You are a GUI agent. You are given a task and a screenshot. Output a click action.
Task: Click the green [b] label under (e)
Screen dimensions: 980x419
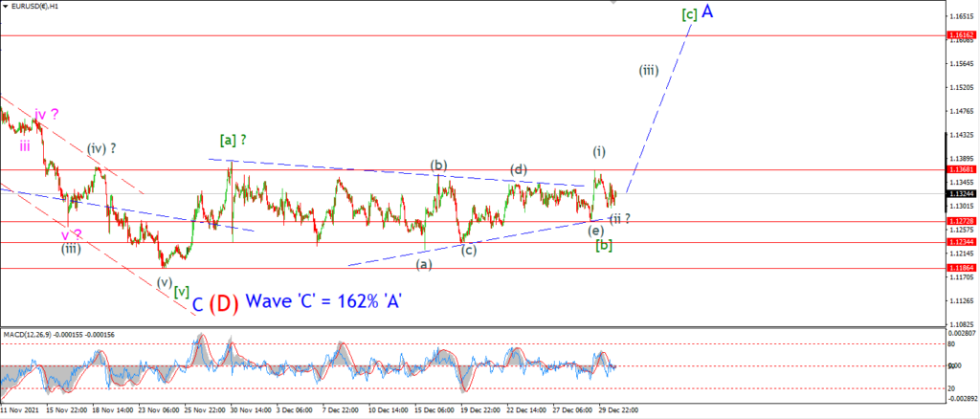click(x=604, y=246)
